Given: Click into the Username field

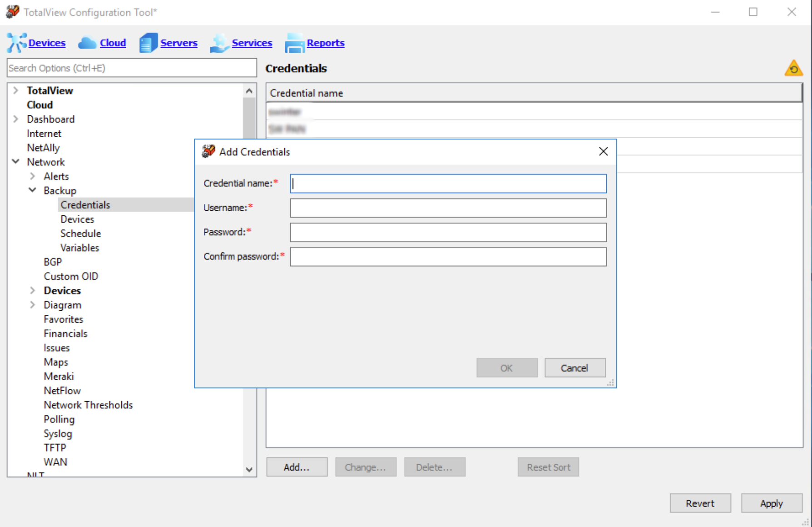Looking at the screenshot, I should [x=448, y=208].
